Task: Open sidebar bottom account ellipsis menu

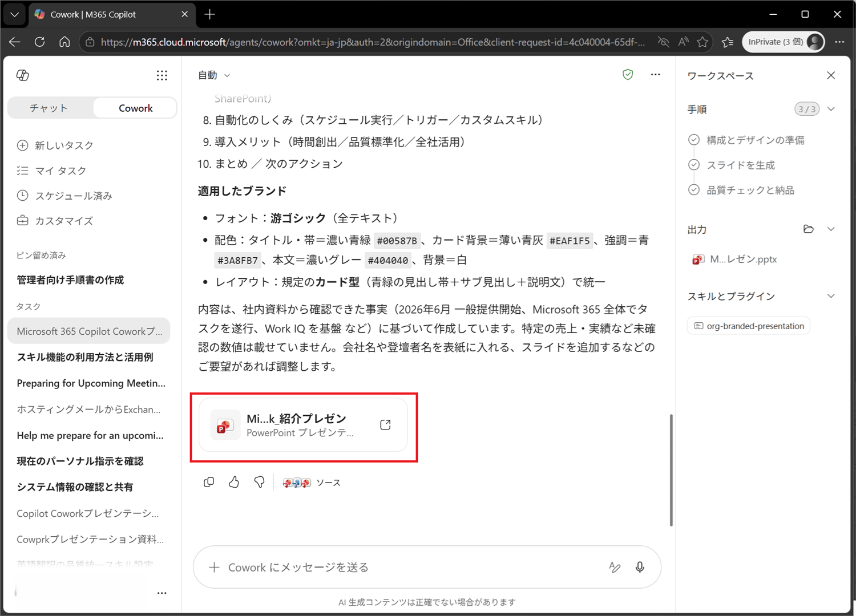Action: [x=162, y=593]
